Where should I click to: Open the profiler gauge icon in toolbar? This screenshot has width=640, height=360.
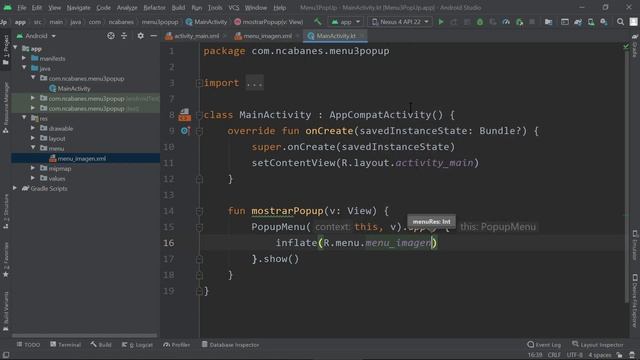506,22
